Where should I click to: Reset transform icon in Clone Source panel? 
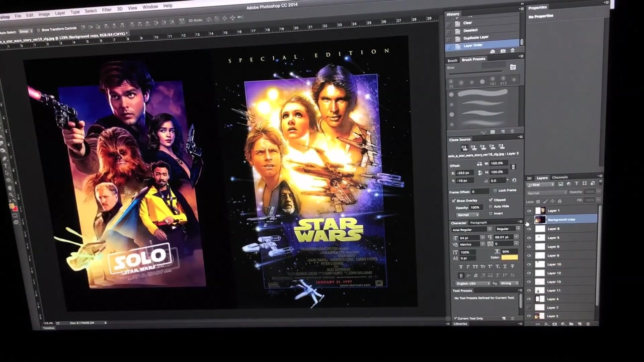[514, 180]
